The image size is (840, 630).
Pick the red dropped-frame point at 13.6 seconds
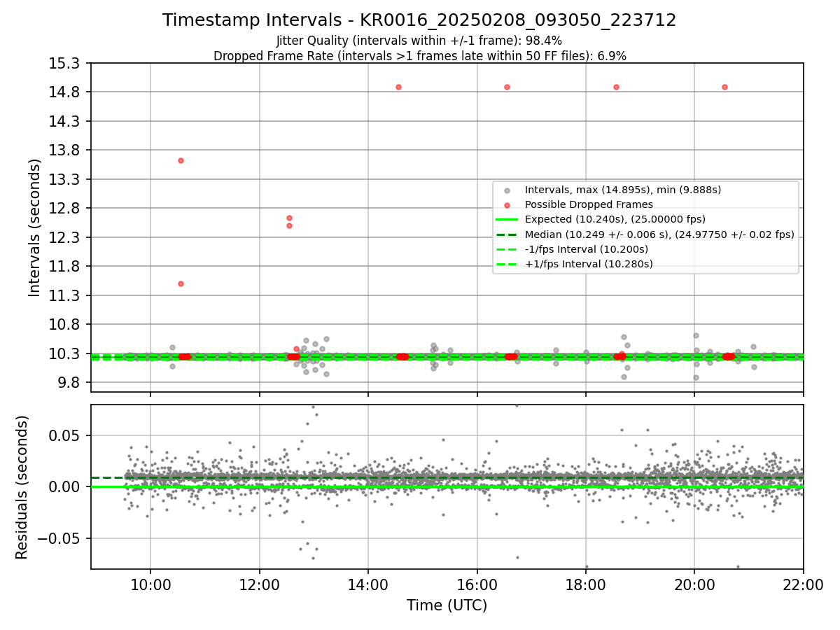point(181,160)
